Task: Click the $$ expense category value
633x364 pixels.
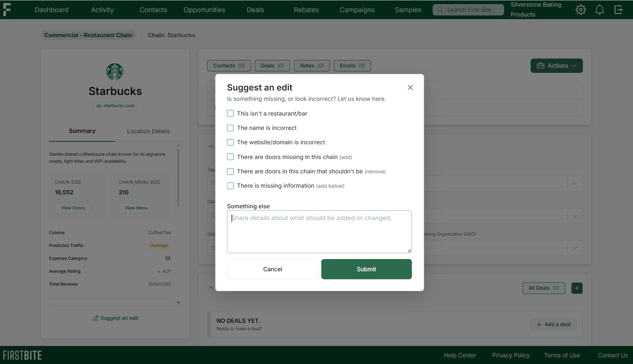Action: pyautogui.click(x=168, y=258)
